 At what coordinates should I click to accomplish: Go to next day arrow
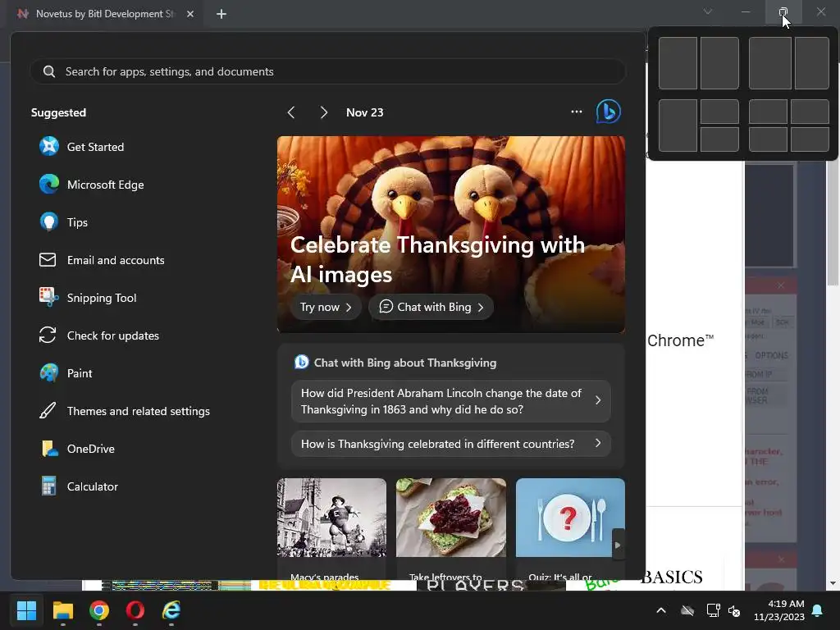[x=323, y=112]
